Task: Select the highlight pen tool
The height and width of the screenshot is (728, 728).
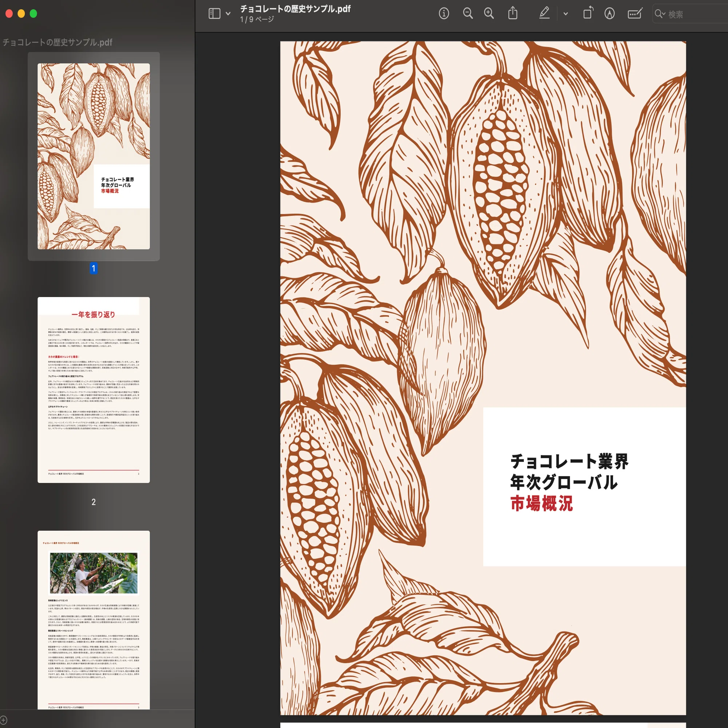Action: [544, 13]
